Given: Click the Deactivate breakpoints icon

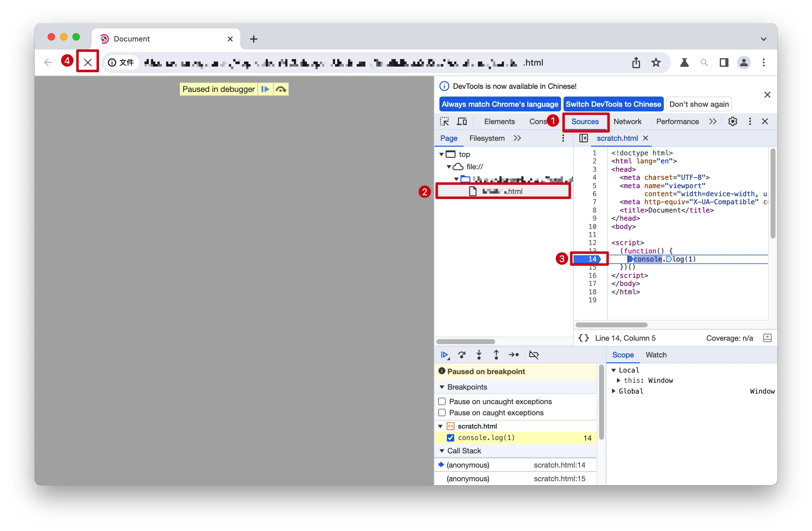Looking at the screenshot, I should point(533,355).
